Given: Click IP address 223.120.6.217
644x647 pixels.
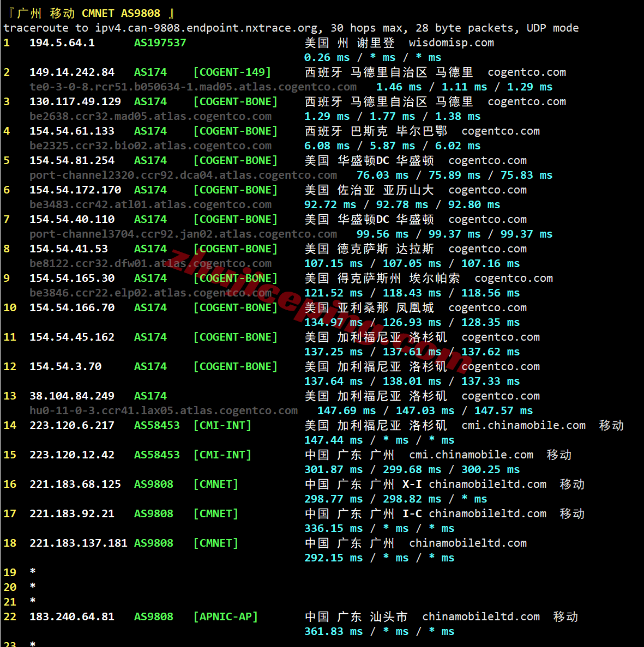Looking at the screenshot, I should [72, 425].
